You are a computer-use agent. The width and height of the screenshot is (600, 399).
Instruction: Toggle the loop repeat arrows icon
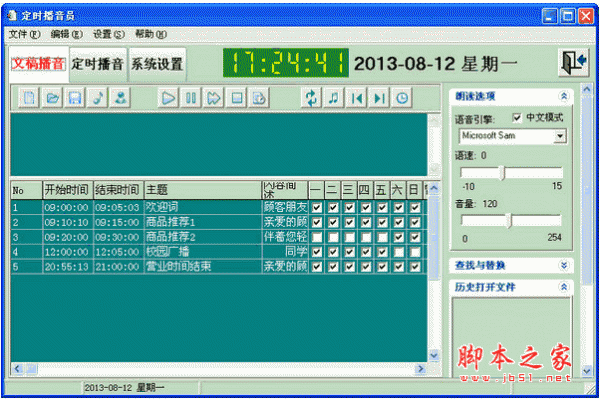pyautogui.click(x=311, y=98)
